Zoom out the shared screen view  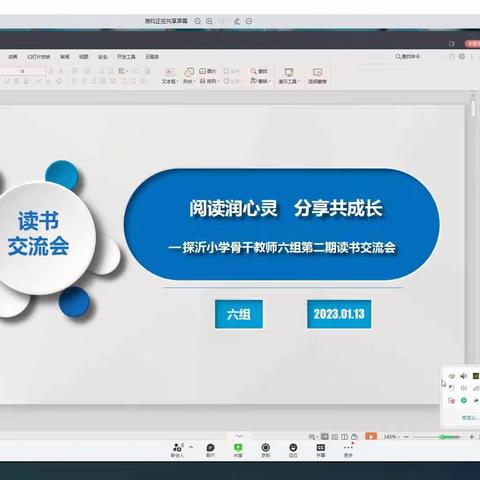click(197, 21)
